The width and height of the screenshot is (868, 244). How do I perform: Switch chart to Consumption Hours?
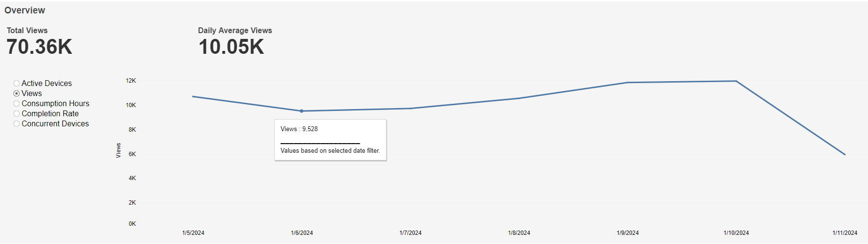17,104
